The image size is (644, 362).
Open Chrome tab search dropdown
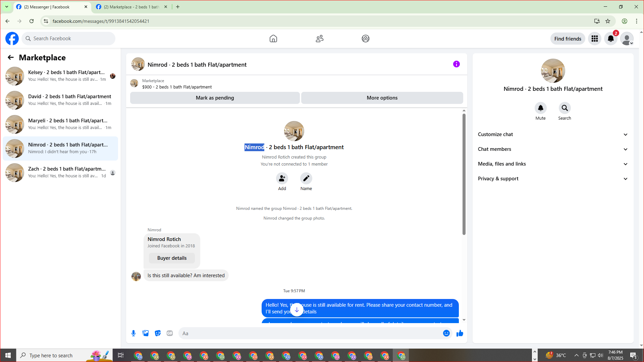pos(7,7)
